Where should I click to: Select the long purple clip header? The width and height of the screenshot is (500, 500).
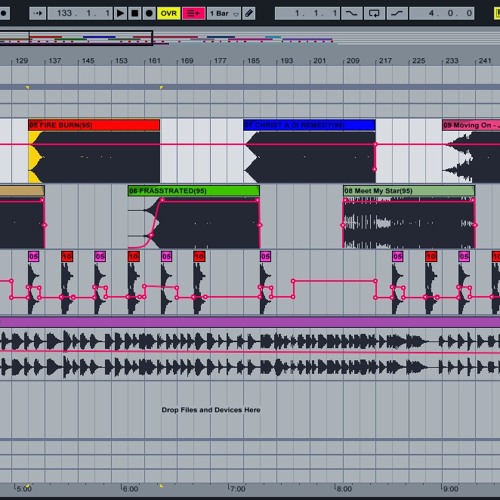click(250, 322)
